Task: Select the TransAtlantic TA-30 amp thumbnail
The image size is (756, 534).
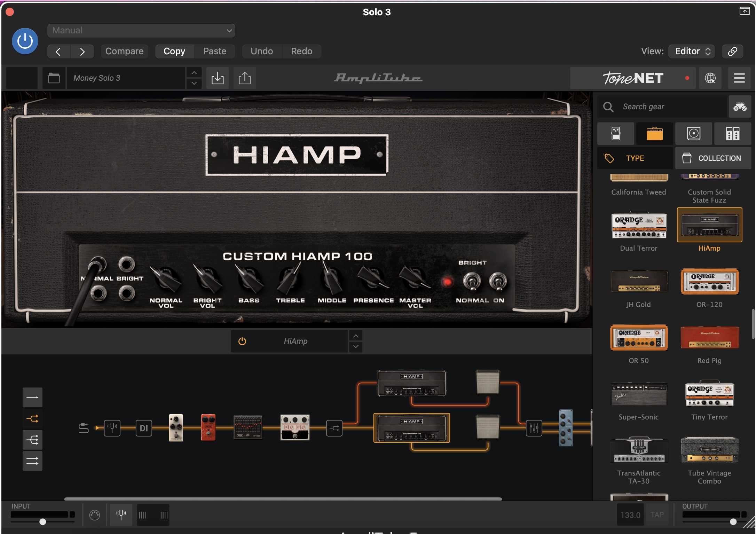Action: pos(639,450)
